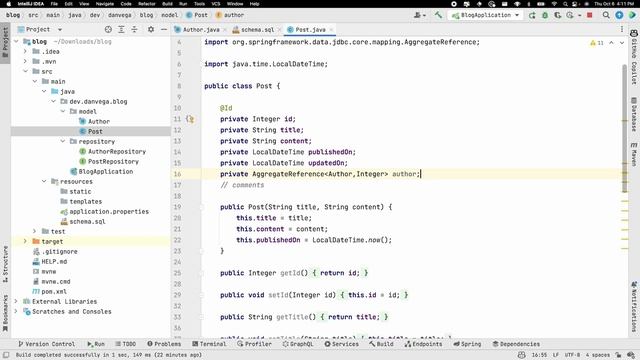This screenshot has height=360, width=640.
Task: Open the BlogApplication run configuration dropdown
Action: pos(485,15)
